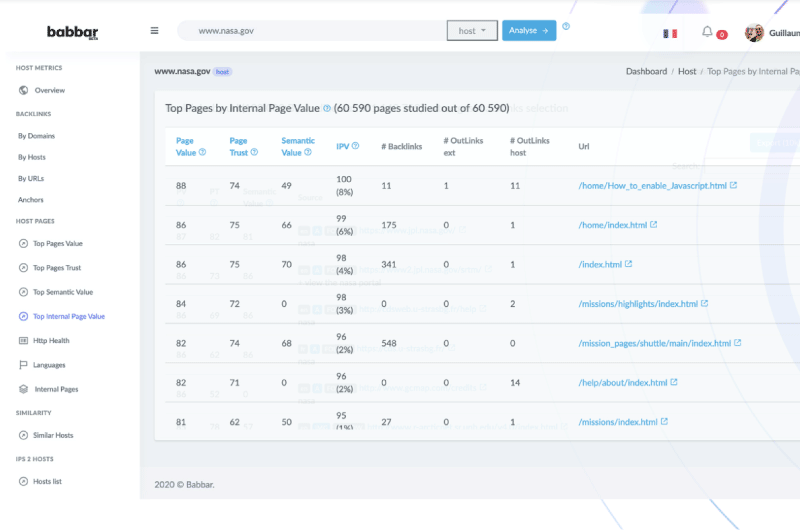Open Backlinks By Hosts

[x=32, y=157]
